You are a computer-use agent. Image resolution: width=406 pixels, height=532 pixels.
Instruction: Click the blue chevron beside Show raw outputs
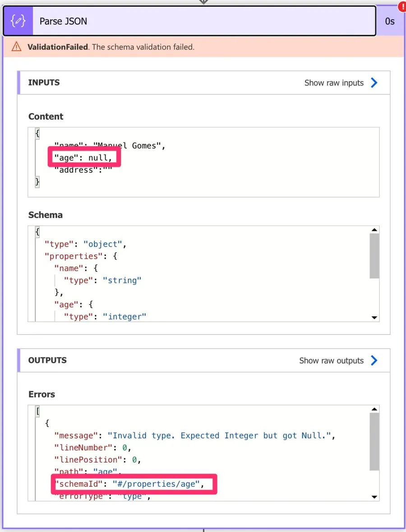tap(374, 360)
